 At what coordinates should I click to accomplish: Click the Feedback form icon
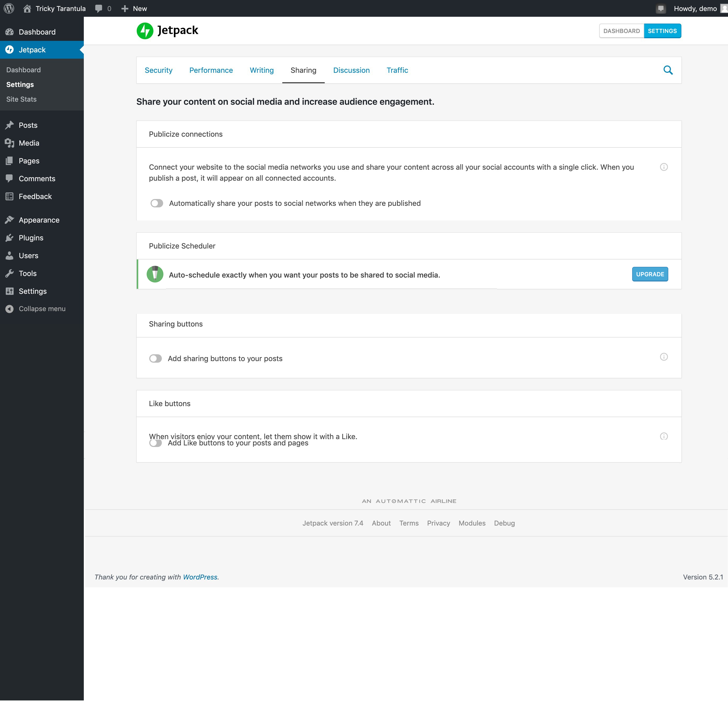(x=10, y=196)
